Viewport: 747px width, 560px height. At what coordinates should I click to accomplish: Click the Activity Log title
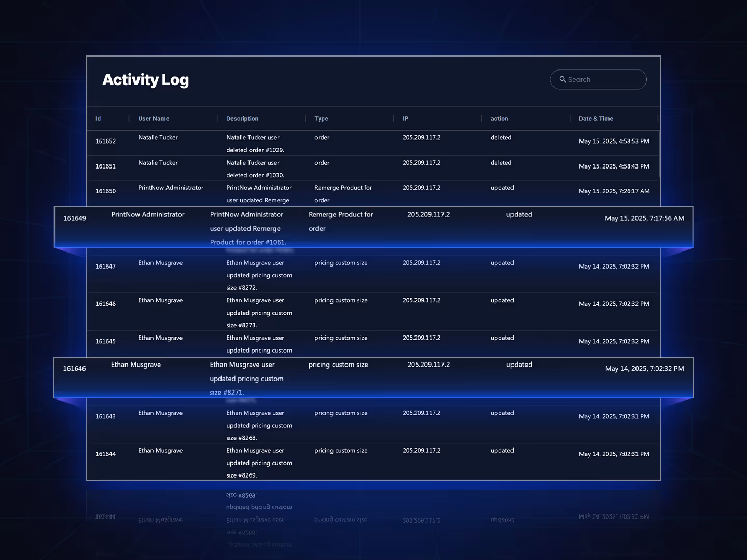146,80
